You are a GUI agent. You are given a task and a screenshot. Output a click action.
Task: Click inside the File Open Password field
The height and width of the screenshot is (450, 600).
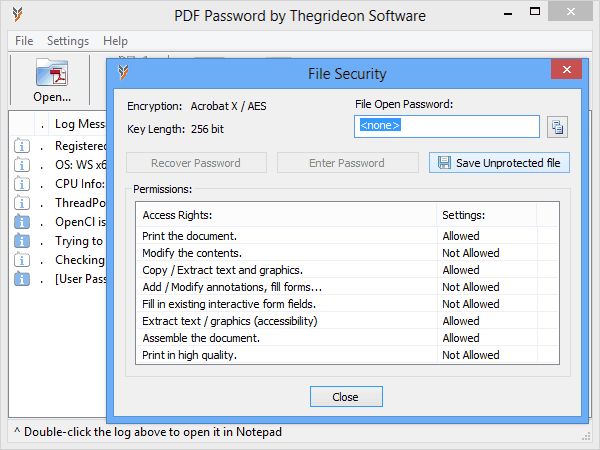(x=447, y=126)
